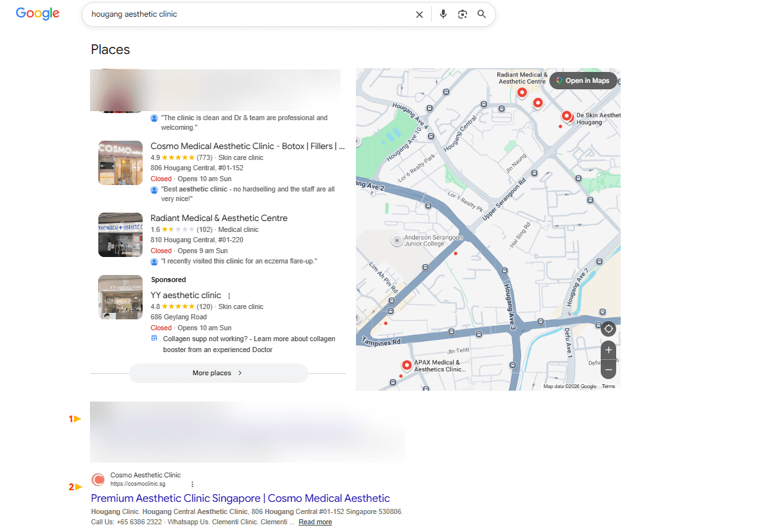
Task: Submit search with magnifying glass icon
Action: [481, 14]
